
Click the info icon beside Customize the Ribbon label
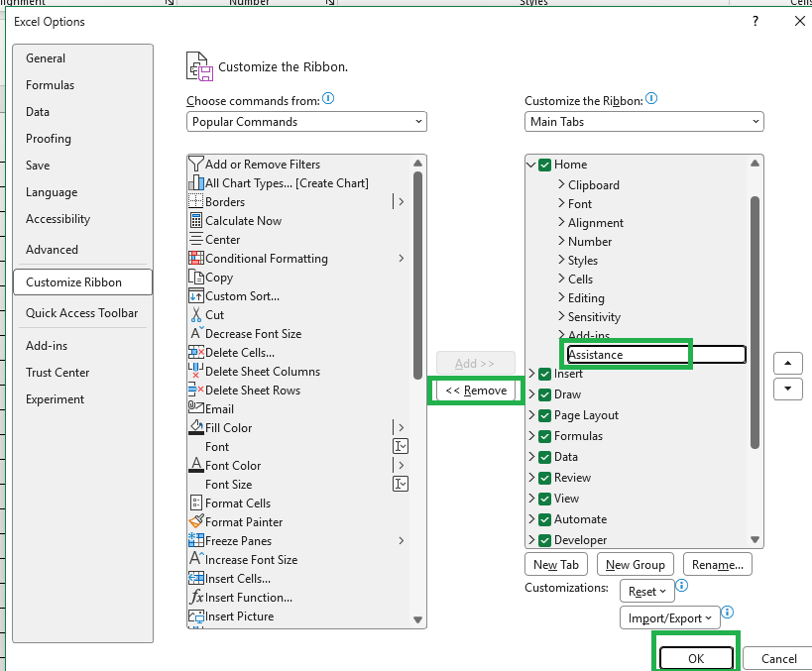tap(651, 98)
